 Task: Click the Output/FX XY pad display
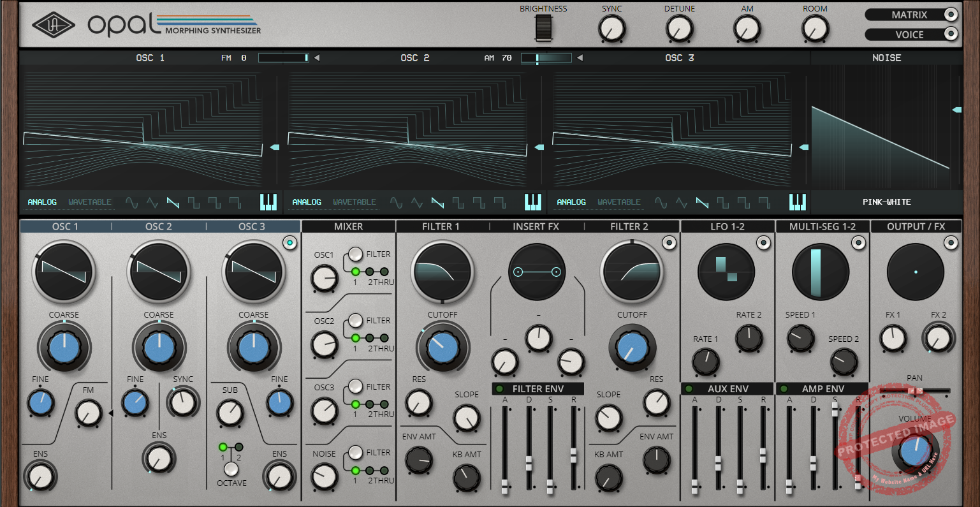click(916, 272)
